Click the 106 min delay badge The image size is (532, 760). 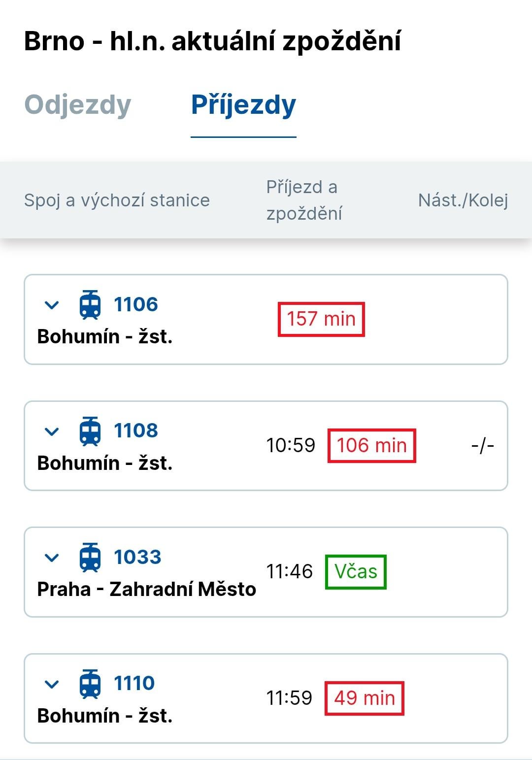coord(372,445)
